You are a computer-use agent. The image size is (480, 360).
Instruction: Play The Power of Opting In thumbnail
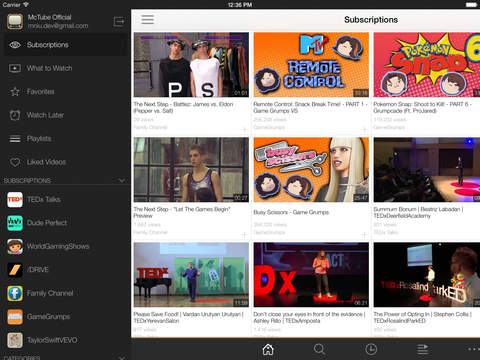427,275
